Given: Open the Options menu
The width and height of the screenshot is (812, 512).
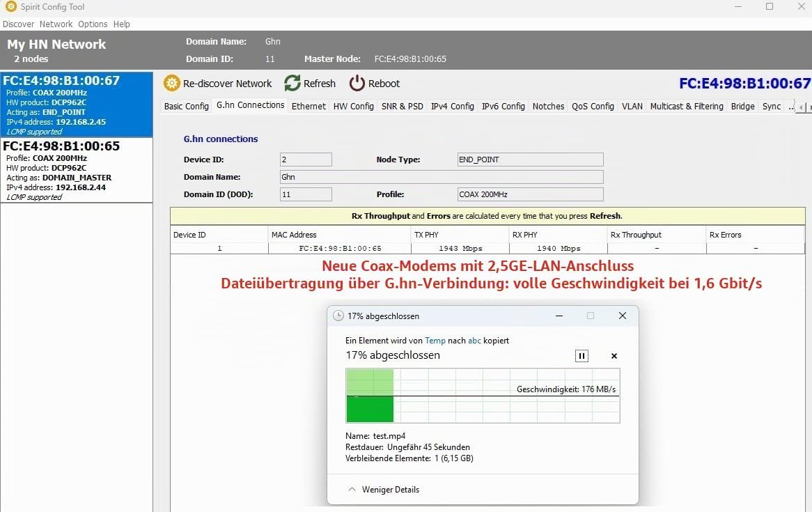Looking at the screenshot, I should (93, 24).
